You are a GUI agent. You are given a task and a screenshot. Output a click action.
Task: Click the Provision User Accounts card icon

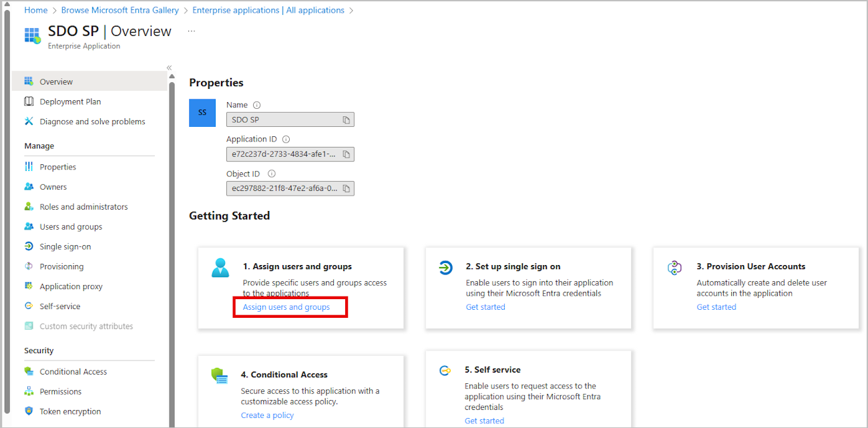click(674, 268)
